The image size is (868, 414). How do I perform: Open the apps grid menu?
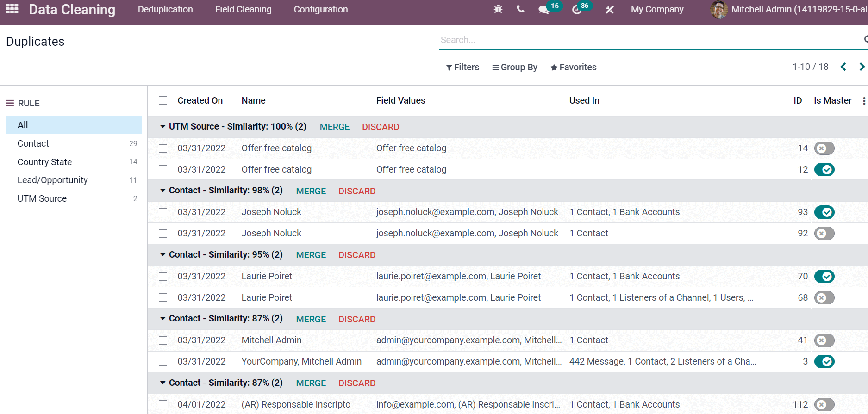12,9
